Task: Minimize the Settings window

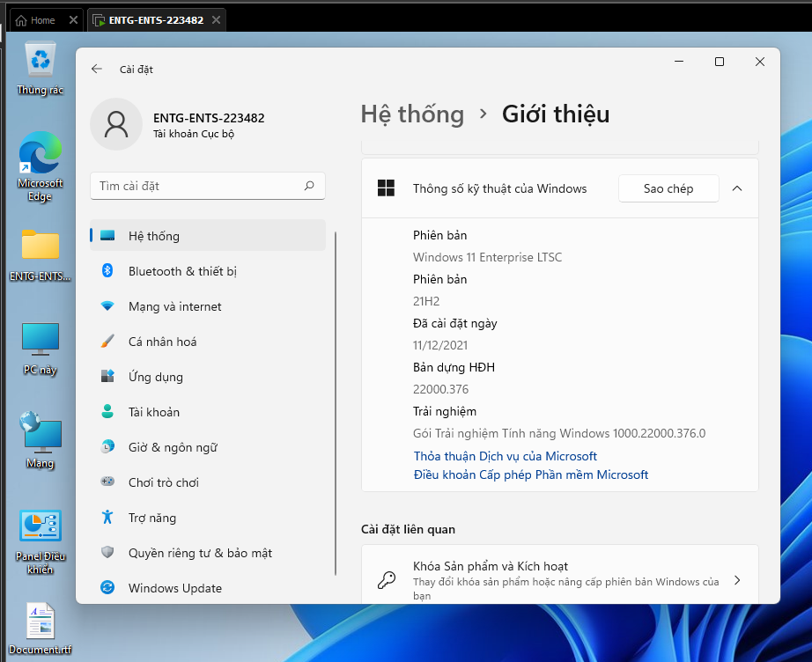Action: pos(679,62)
